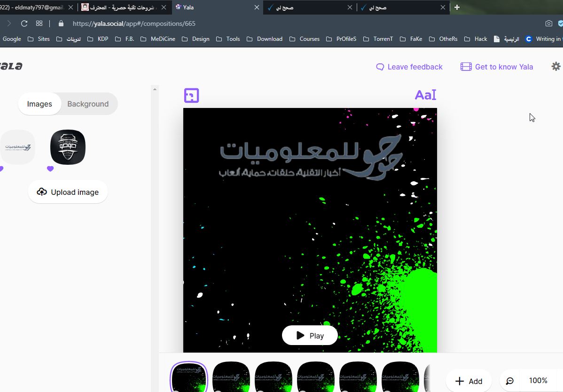The height and width of the screenshot is (392, 563).
Task: Click the address bar URL yala.social
Action: (x=134, y=23)
